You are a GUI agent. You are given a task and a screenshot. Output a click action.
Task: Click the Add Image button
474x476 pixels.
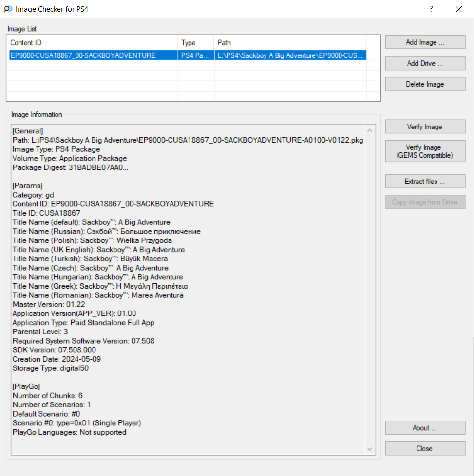[425, 42]
